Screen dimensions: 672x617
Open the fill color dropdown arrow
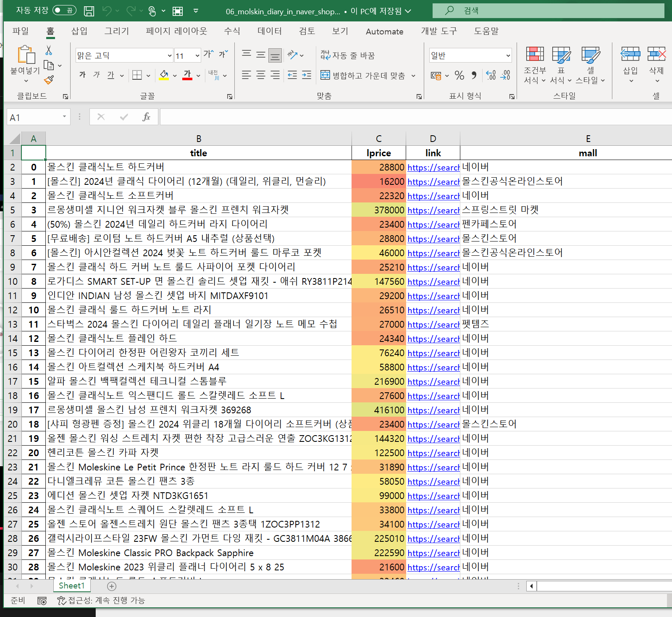pyautogui.click(x=175, y=76)
